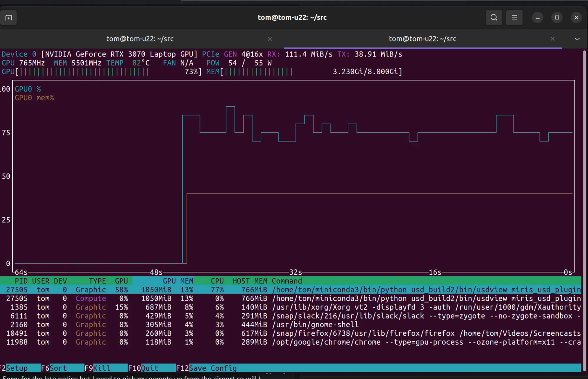Viewport: 588px width, 379px height.
Task: Open the terminal search icon
Action: (494, 18)
